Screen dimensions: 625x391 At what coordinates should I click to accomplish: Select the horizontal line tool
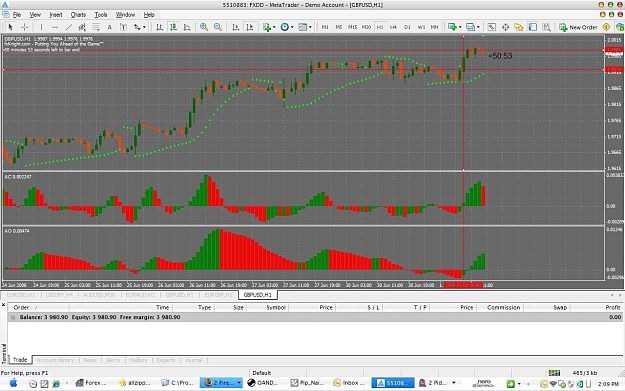pos(55,27)
